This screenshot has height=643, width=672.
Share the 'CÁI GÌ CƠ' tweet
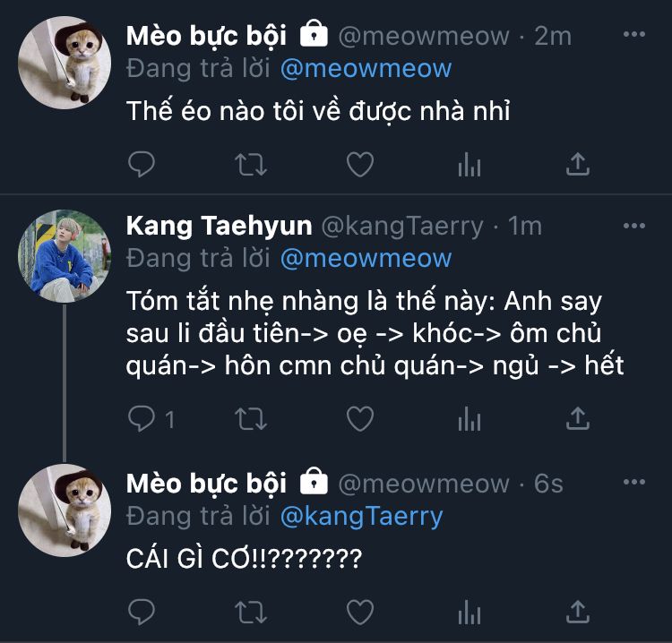coord(578,612)
